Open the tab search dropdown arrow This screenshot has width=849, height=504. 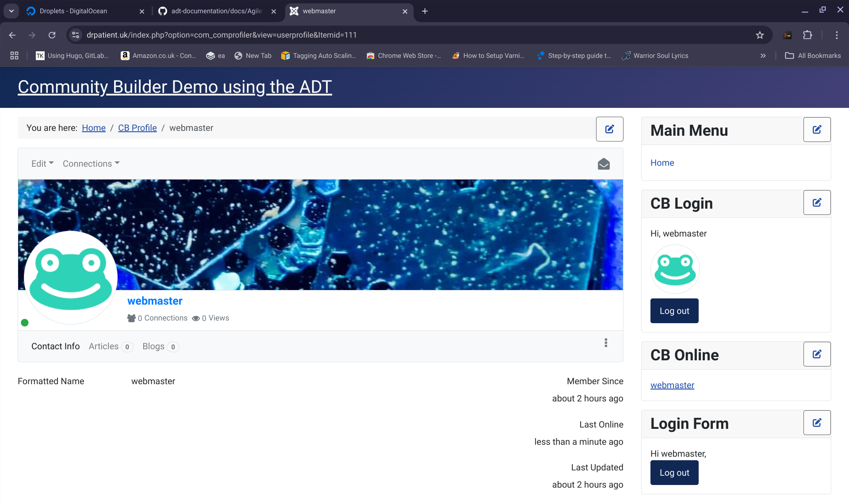click(x=11, y=11)
